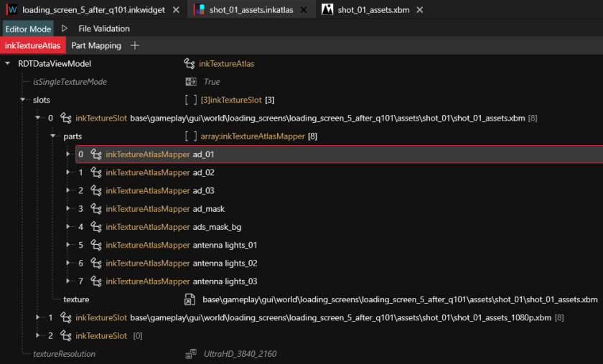Click the class icon of inkTextureSlot 2
Image resolution: width=603 pixels, height=364 pixels.
66,335
